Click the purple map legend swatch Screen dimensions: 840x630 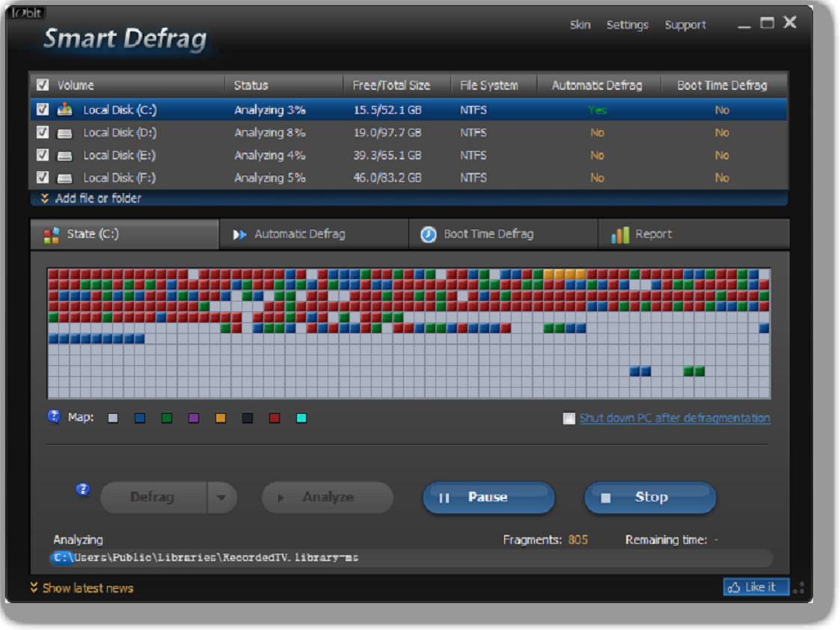(194, 418)
